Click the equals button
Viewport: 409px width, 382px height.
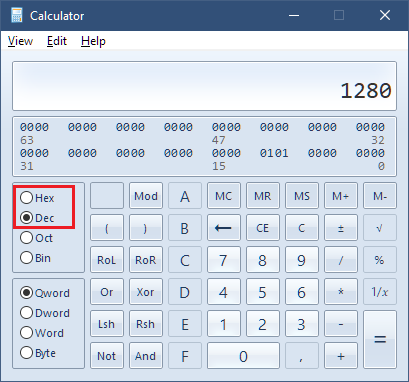tap(380, 340)
